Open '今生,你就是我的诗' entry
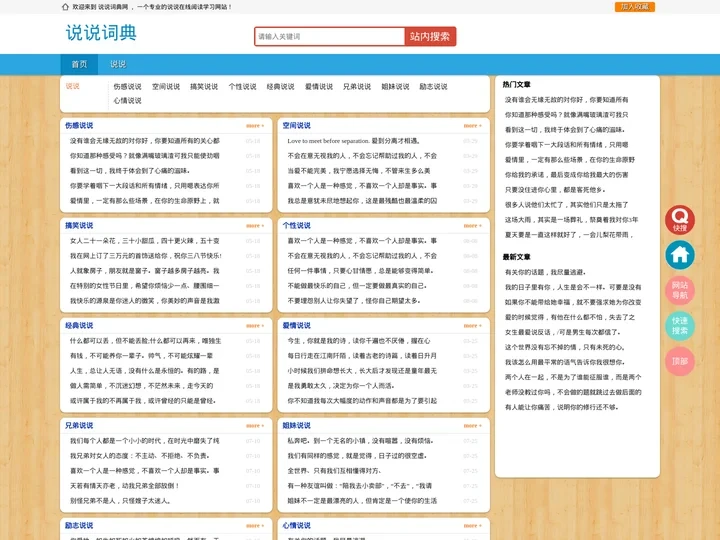Viewport: 720px width, 540px height. 359,341
